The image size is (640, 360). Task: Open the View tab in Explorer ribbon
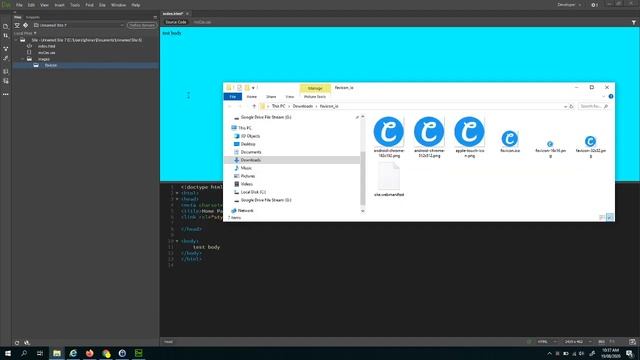(289, 97)
